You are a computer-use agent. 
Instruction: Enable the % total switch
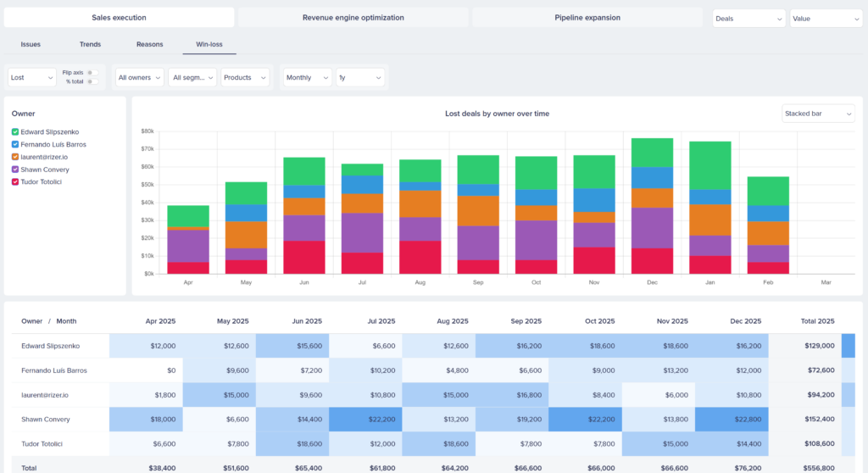click(x=92, y=81)
